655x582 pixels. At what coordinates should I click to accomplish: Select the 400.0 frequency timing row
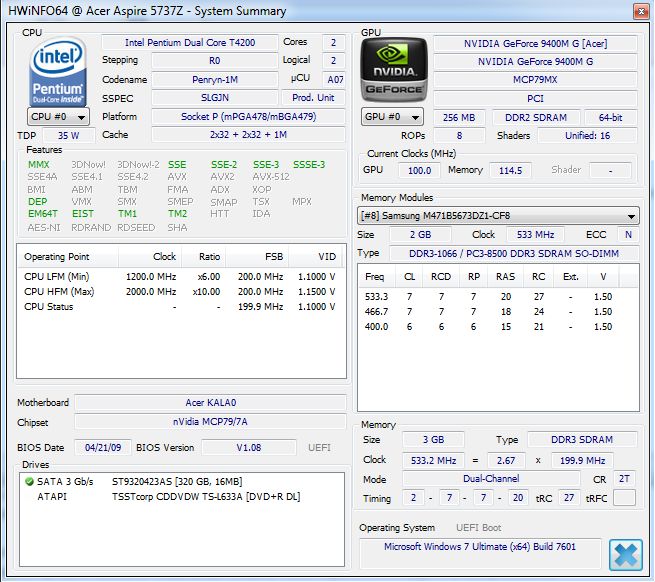[x=498, y=327]
